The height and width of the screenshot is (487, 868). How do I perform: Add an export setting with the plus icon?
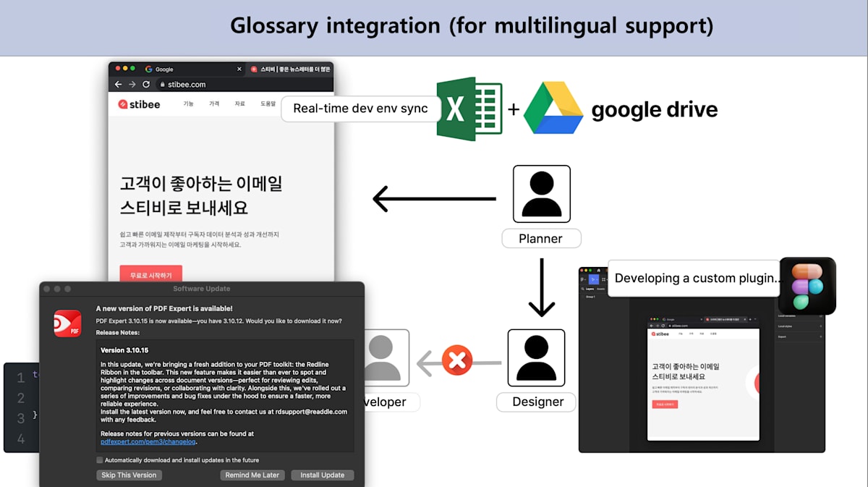pos(820,336)
